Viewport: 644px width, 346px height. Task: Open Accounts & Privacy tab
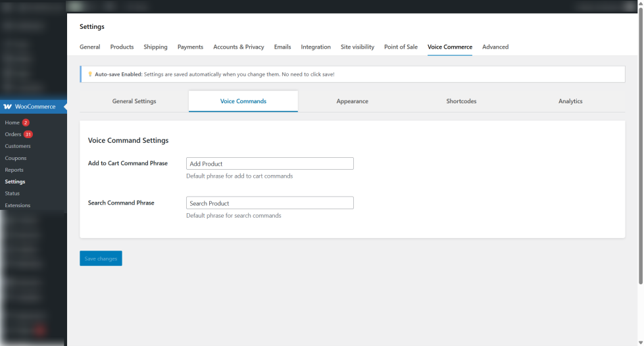239,47
